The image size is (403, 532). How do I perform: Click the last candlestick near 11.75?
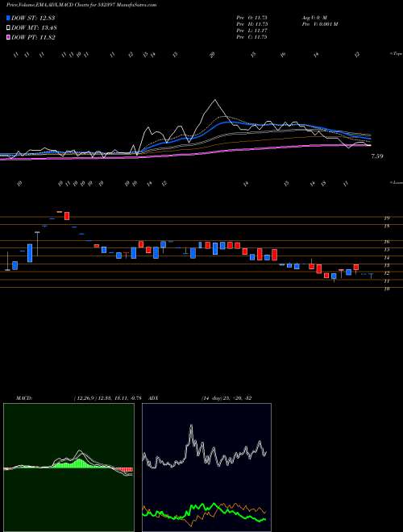[x=372, y=276]
